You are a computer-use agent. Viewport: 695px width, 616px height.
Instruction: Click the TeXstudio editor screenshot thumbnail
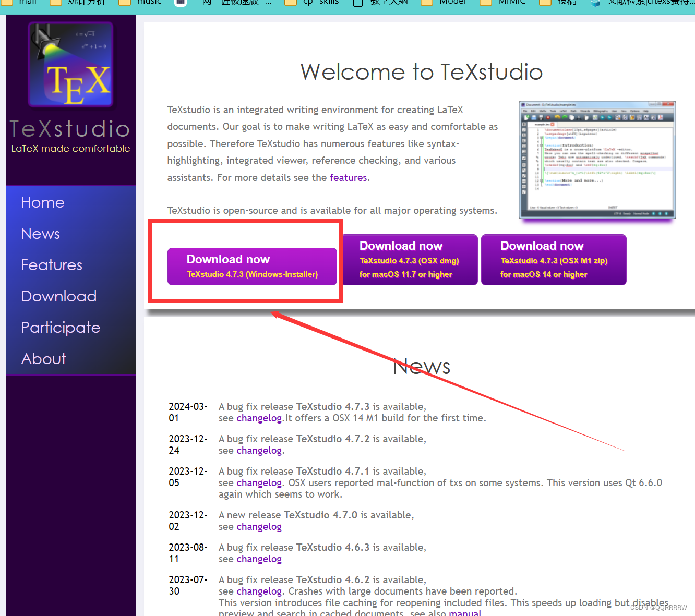click(x=597, y=160)
